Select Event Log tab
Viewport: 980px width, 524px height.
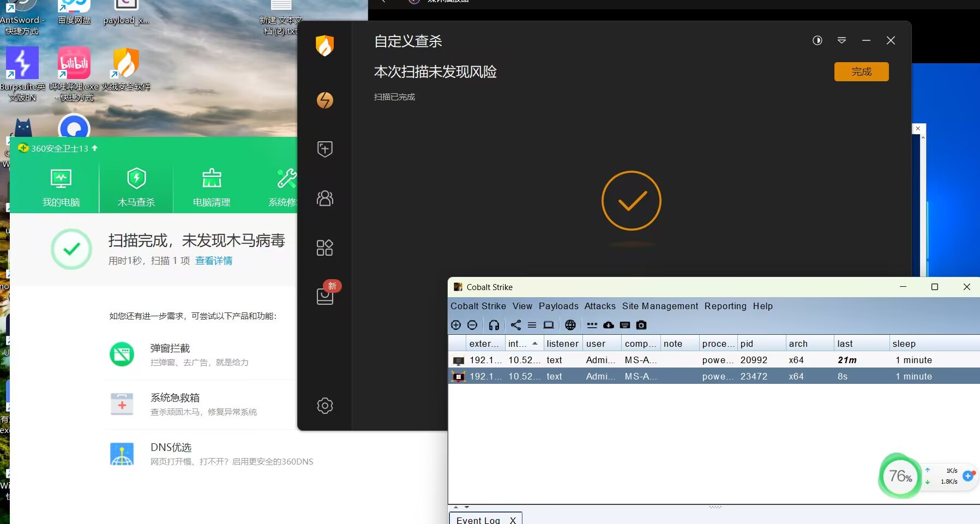click(x=478, y=520)
